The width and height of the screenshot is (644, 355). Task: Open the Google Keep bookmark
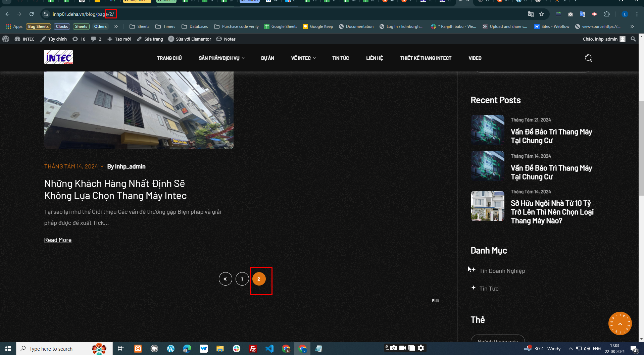[318, 27]
